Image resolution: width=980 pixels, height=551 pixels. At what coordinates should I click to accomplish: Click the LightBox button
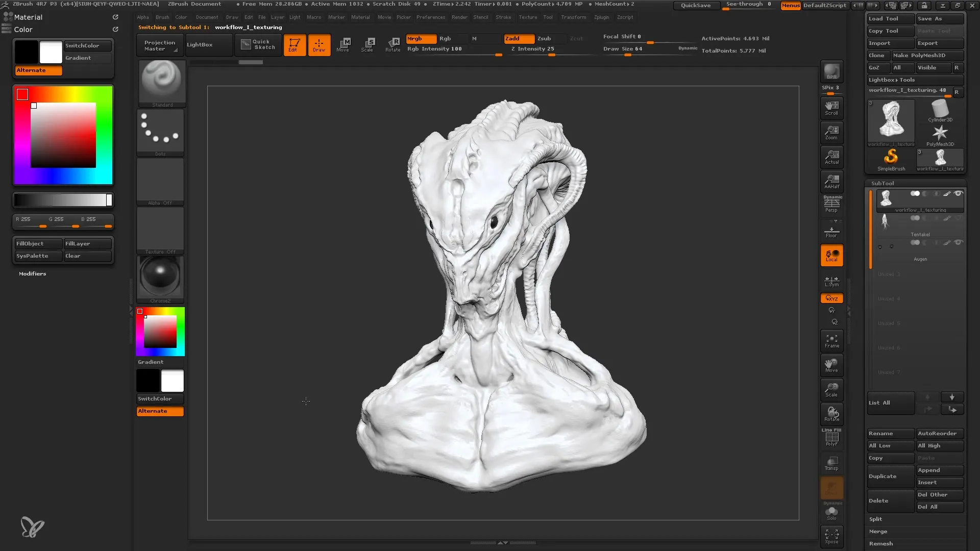pyautogui.click(x=208, y=45)
